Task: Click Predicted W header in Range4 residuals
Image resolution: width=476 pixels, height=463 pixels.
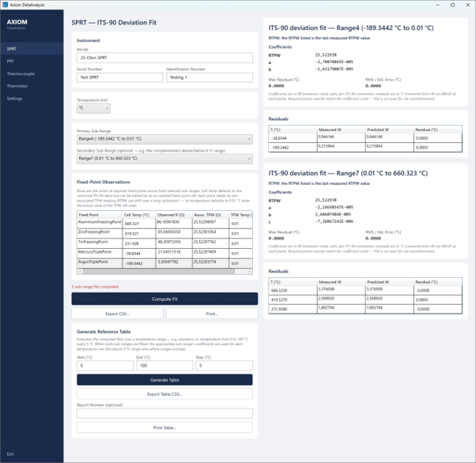Action: click(x=390, y=130)
